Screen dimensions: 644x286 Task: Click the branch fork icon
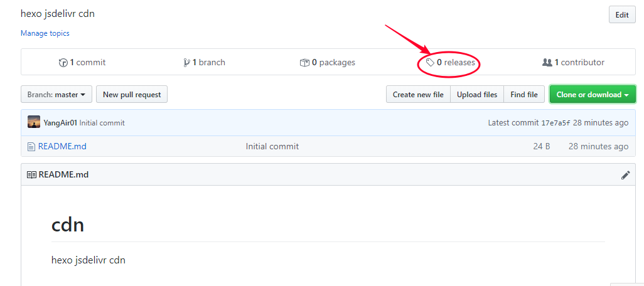186,63
